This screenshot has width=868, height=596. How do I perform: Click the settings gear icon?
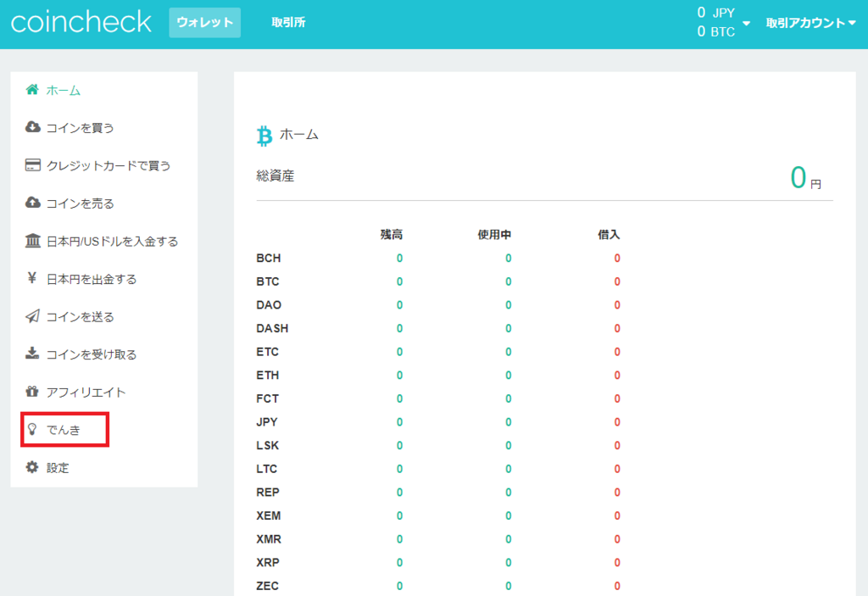coord(32,467)
